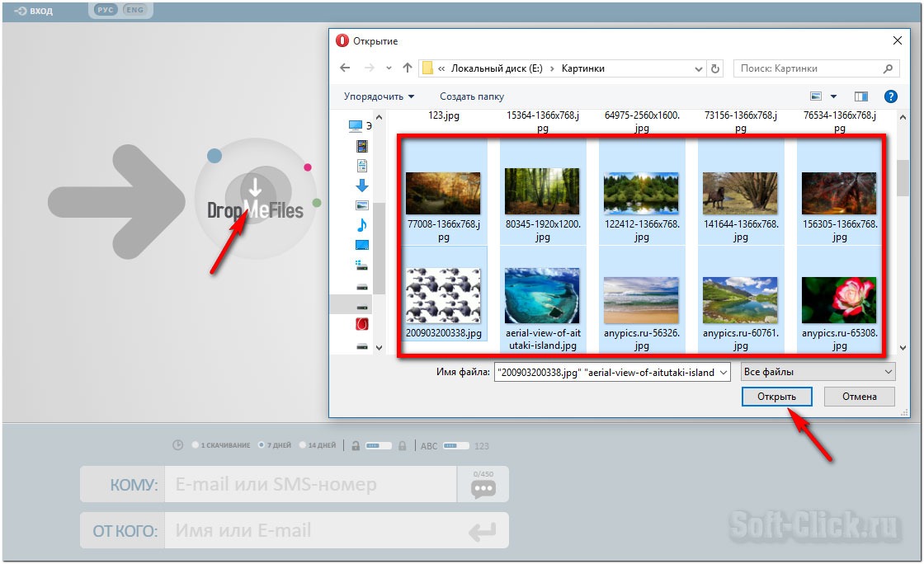
Task: Go back in file dialog navigation
Action: (346, 68)
